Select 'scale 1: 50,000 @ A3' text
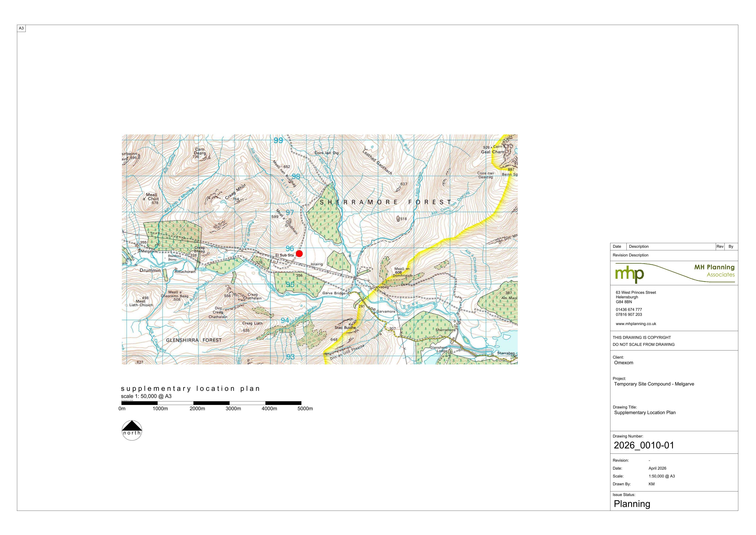 pos(146,396)
